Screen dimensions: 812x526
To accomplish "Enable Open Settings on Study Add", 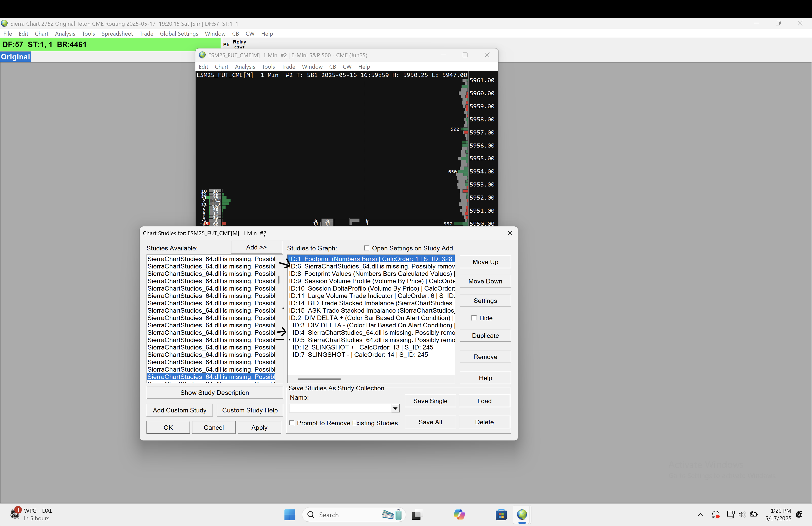I will (367, 248).
